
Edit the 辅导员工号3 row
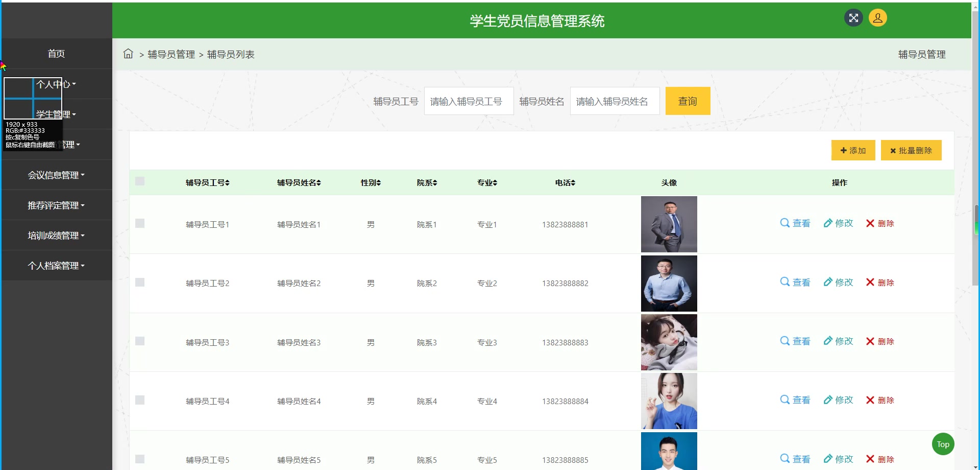click(838, 341)
